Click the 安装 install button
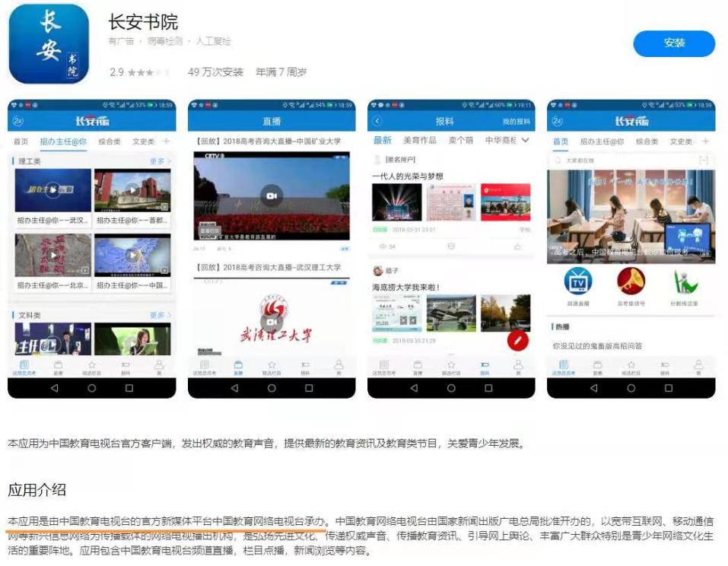 point(674,44)
